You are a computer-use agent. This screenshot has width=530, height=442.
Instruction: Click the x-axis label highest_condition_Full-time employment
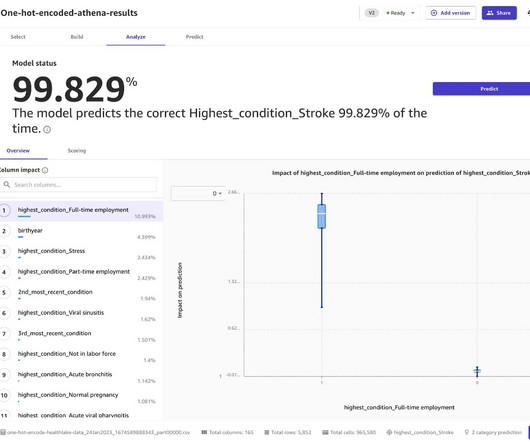399,407
